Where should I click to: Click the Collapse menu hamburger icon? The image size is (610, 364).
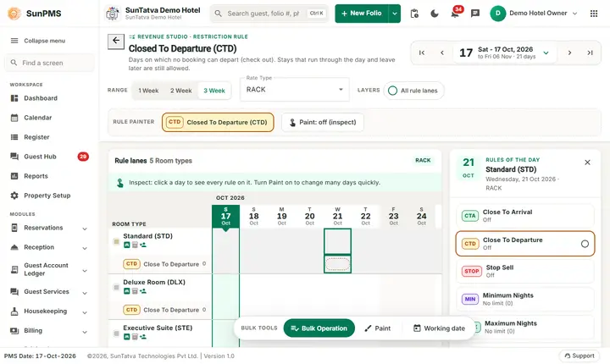(14, 41)
